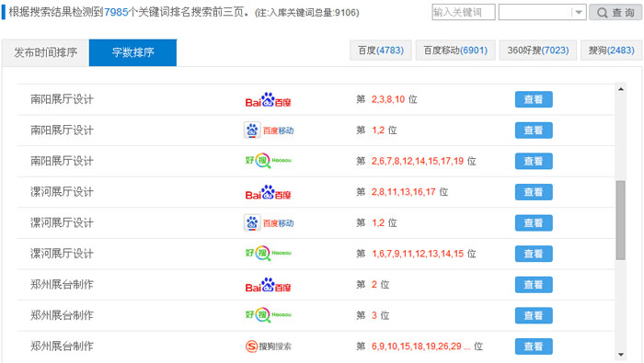This screenshot has height=363, width=644.
Task: Click the note 入库关键词总量:9106
Action: pos(306,13)
